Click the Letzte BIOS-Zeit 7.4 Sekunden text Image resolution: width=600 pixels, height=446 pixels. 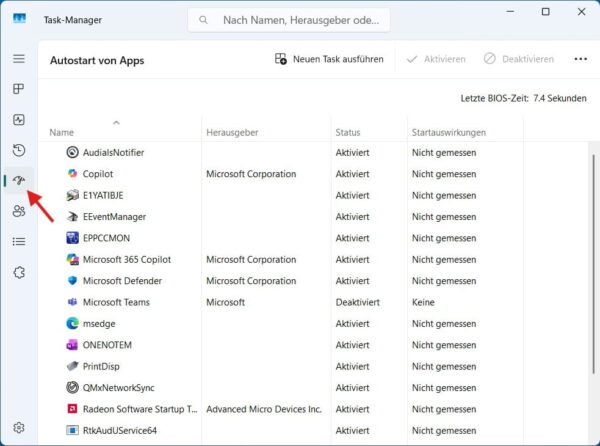(x=523, y=98)
